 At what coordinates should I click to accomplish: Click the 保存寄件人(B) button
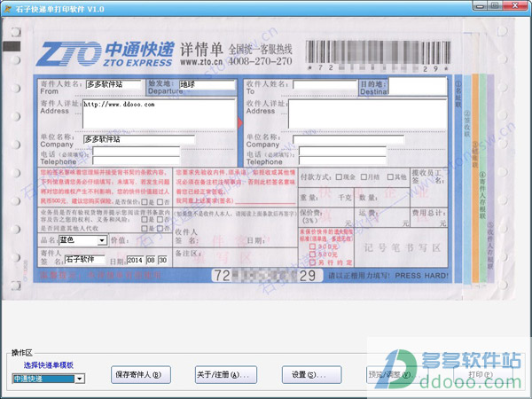[x=141, y=375]
